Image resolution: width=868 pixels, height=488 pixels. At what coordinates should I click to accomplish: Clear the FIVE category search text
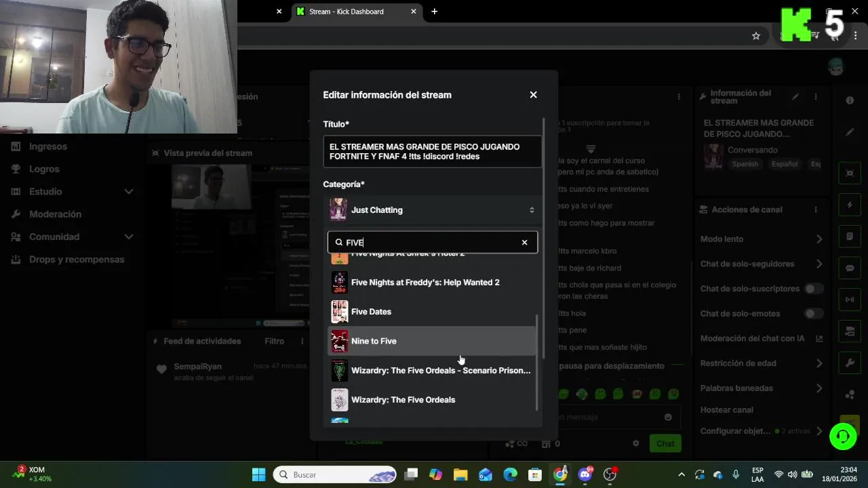coord(524,243)
